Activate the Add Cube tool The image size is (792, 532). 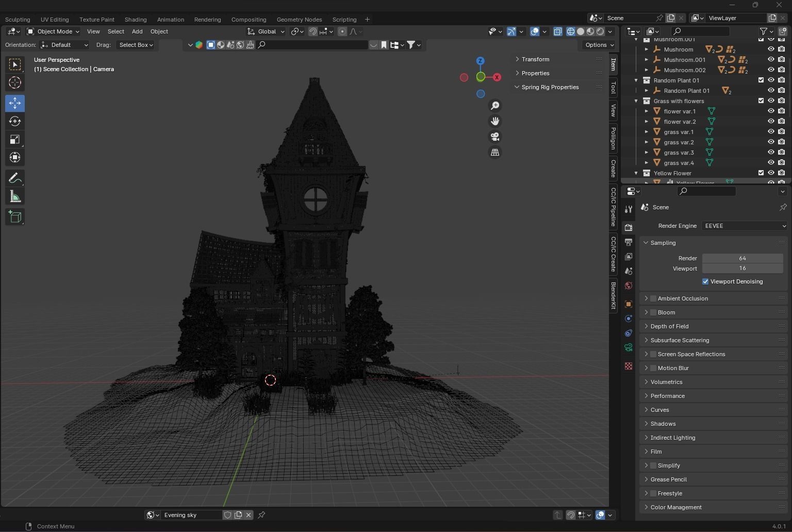click(15, 217)
